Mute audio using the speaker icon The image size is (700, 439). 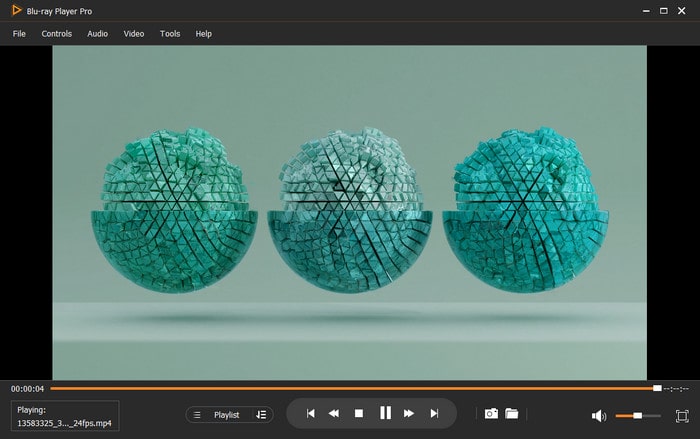coord(598,415)
